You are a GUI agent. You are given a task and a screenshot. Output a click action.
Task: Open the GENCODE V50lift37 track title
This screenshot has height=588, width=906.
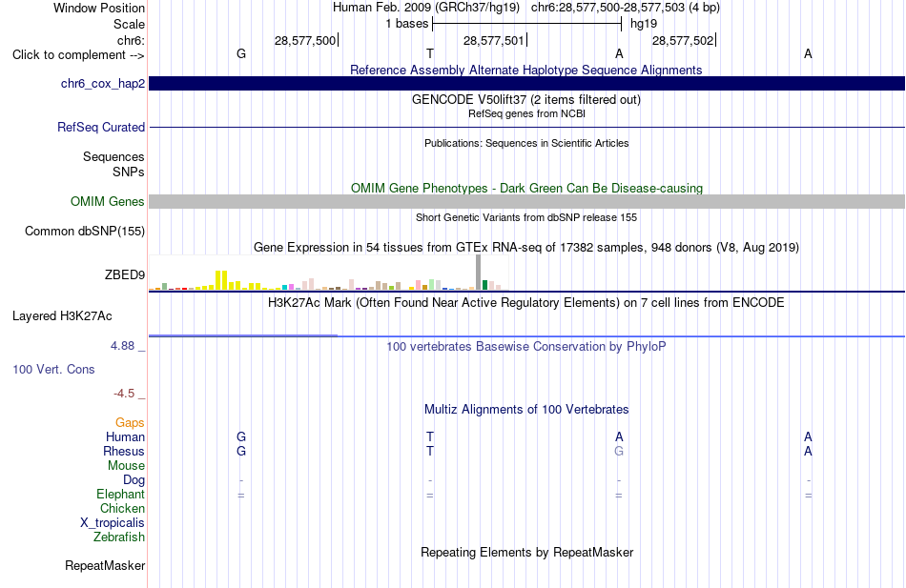coord(525,99)
